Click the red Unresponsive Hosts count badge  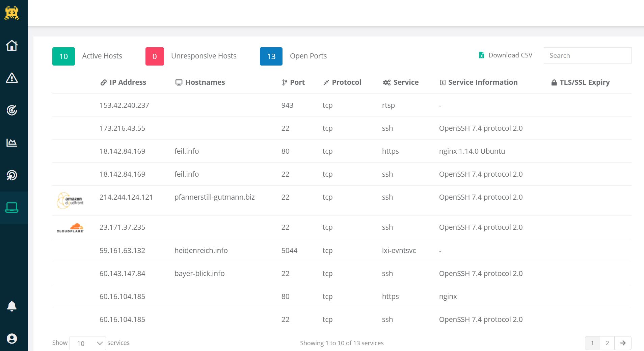click(x=155, y=56)
